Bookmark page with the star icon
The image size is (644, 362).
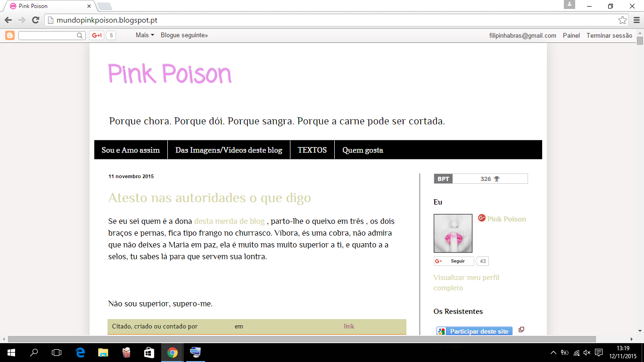622,20
